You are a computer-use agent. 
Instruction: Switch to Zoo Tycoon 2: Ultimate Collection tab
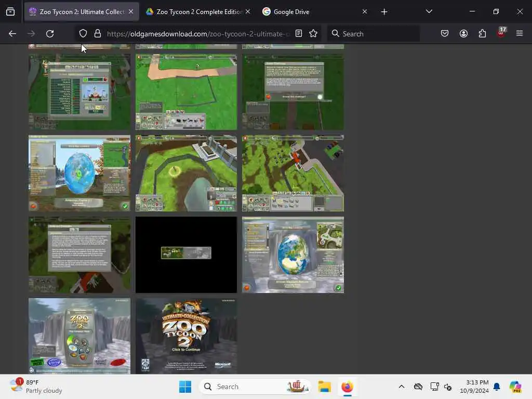pos(82,12)
